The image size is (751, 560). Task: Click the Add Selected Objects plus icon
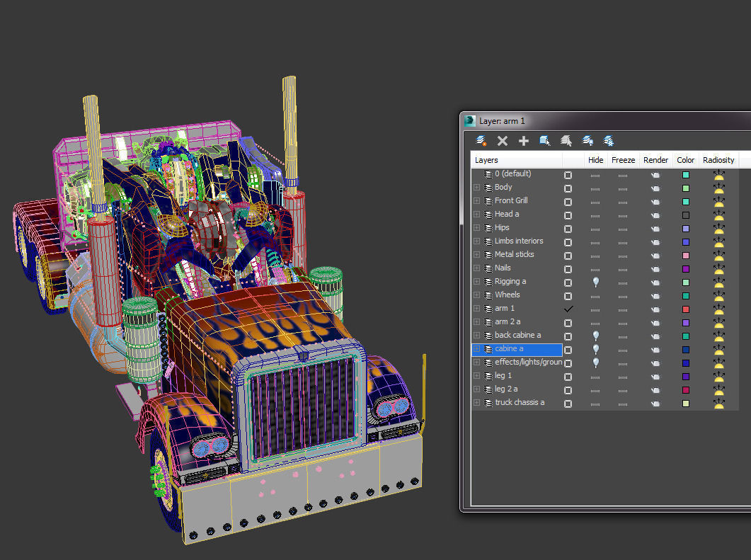(524, 141)
